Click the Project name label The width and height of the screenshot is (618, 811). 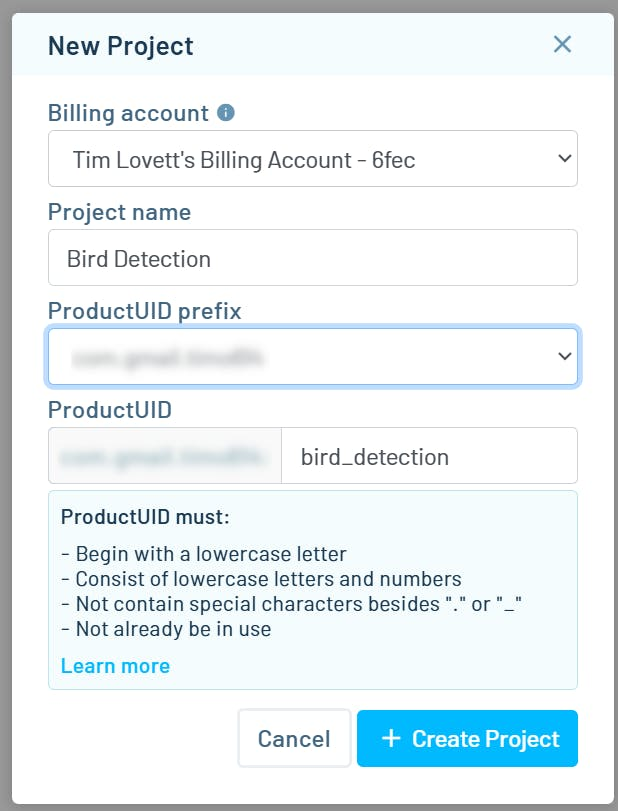coord(119,212)
